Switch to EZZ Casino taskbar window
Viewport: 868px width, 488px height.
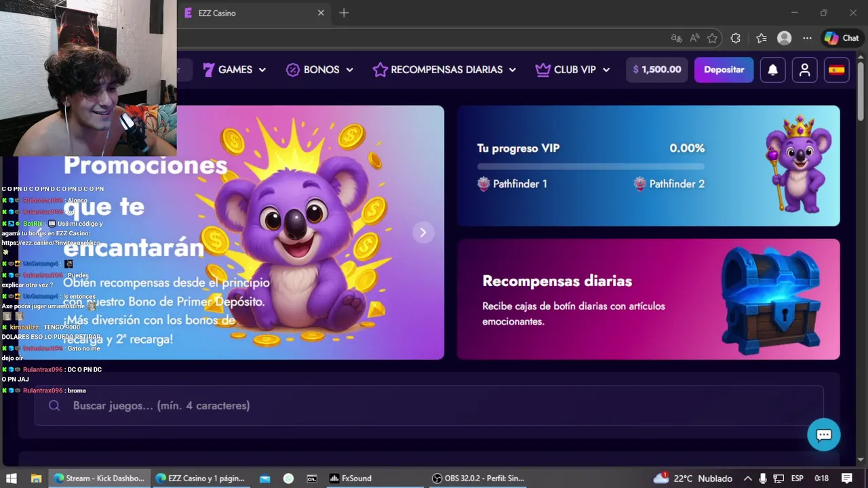200,478
